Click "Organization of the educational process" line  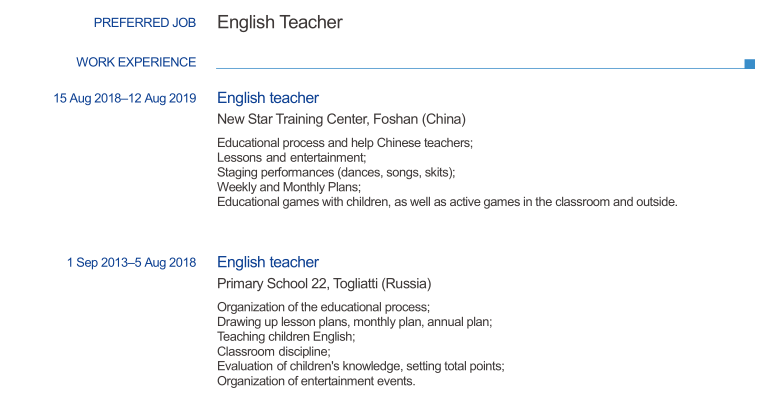point(323,307)
